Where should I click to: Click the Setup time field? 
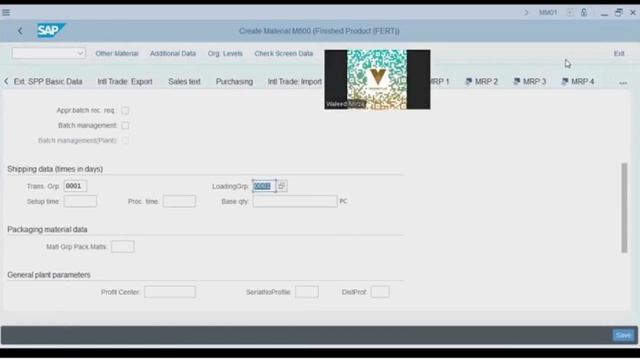[x=80, y=201]
